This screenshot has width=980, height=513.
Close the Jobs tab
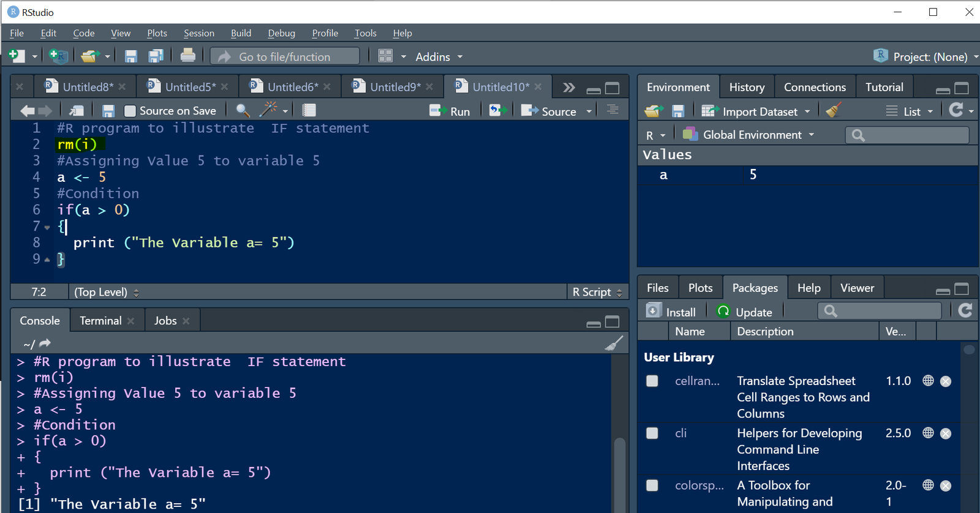[x=186, y=321]
